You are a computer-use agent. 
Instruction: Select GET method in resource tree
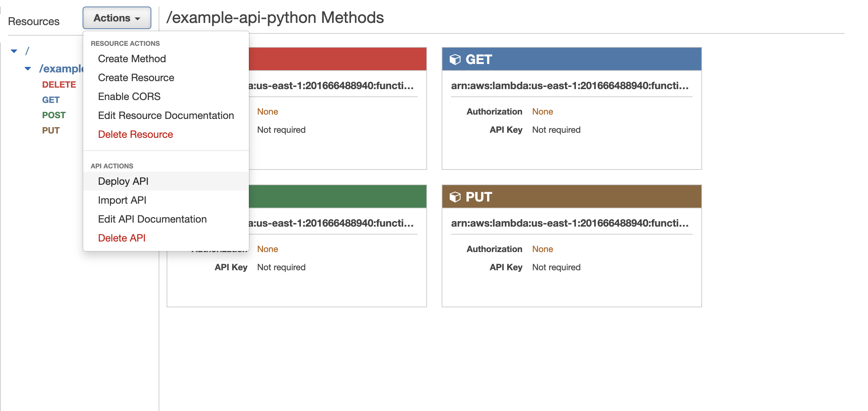click(x=51, y=100)
